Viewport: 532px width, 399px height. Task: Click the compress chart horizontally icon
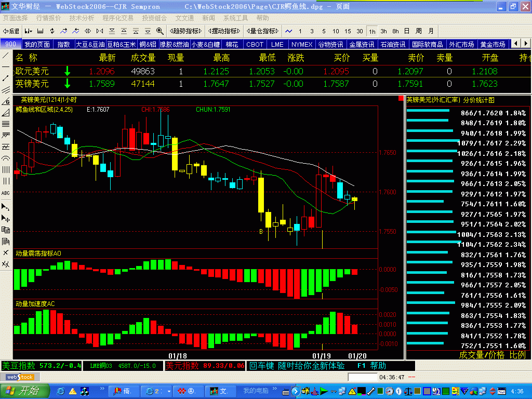click(x=100, y=31)
